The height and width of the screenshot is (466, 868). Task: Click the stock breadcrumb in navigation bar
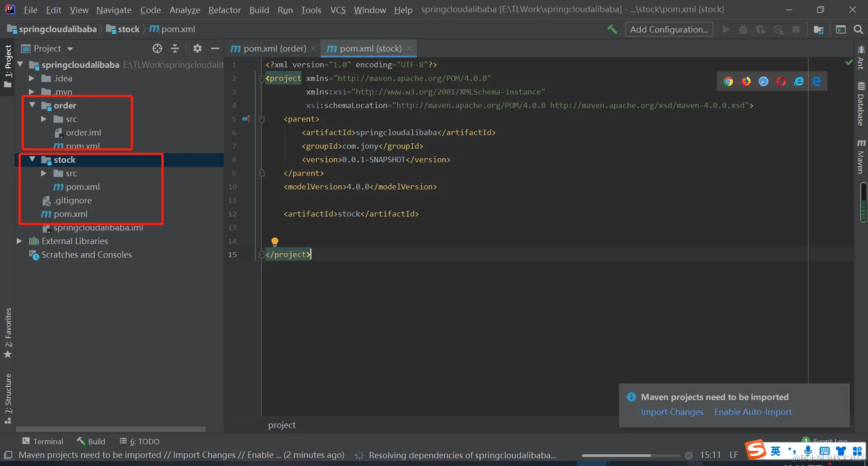pyautogui.click(x=123, y=29)
